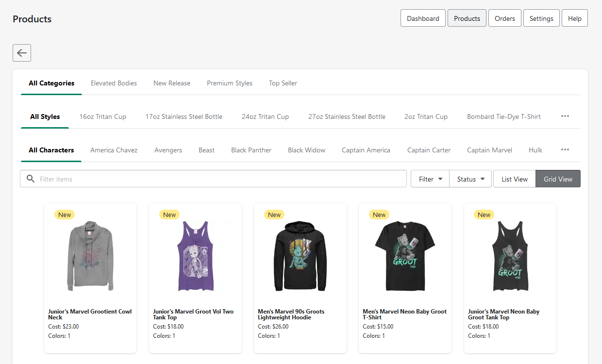Click the title Men's Marvel Neon Baby Groot T-Shirt
Image resolution: width=602 pixels, height=364 pixels.
pos(405,314)
